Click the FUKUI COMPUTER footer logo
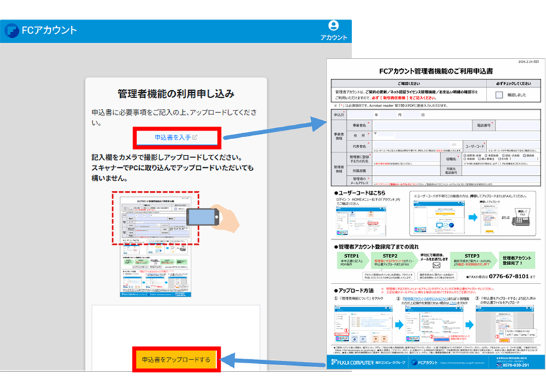546x392 pixels. (x=353, y=363)
